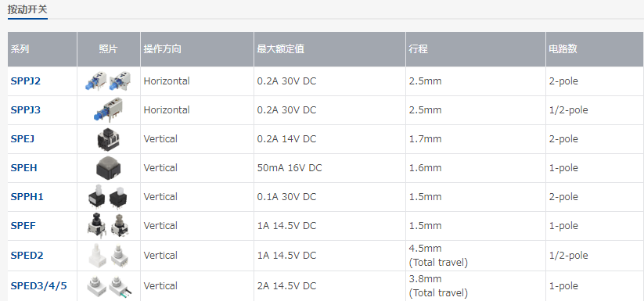Viewport: 644px width, 301px height.
Task: Click the SPED3/4/5 switch photo
Action: click(x=110, y=286)
